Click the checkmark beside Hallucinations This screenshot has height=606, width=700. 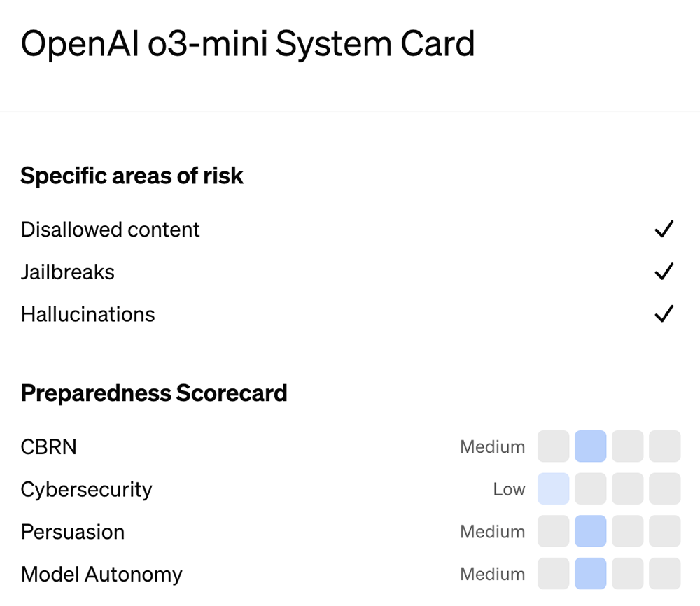[x=664, y=314]
